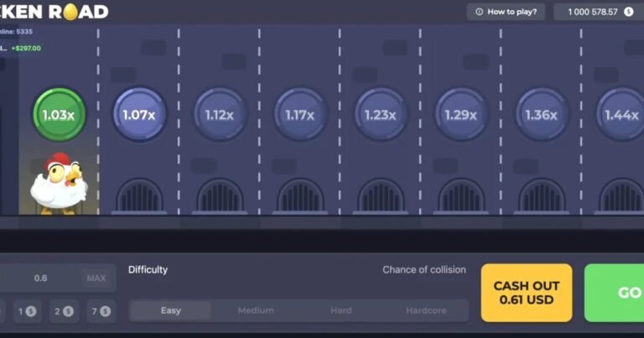The height and width of the screenshot is (338, 644).
Task: Select Hardcore difficulty
Action: [425, 310]
